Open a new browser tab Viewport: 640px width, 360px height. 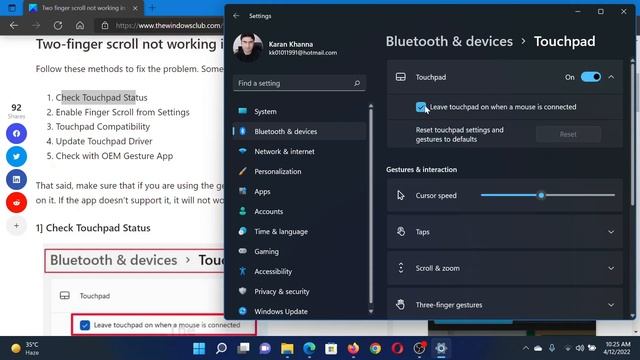pos(152,8)
